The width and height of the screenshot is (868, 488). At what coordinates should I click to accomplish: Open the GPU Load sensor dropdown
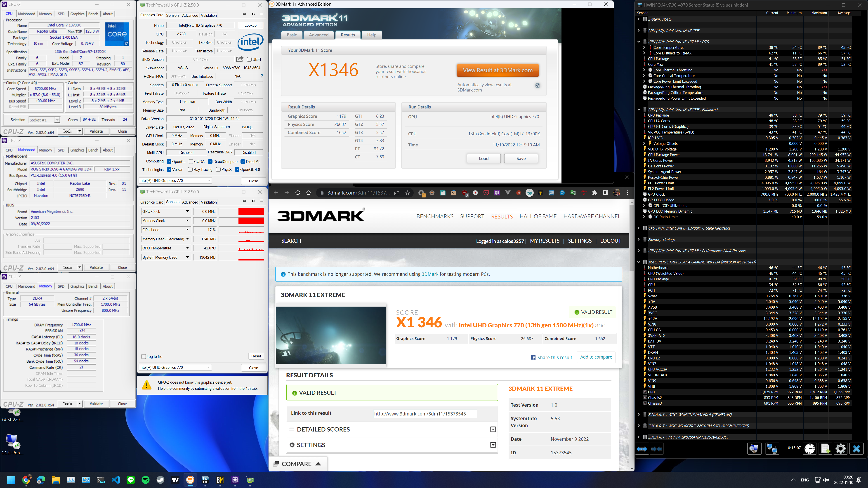(x=187, y=230)
